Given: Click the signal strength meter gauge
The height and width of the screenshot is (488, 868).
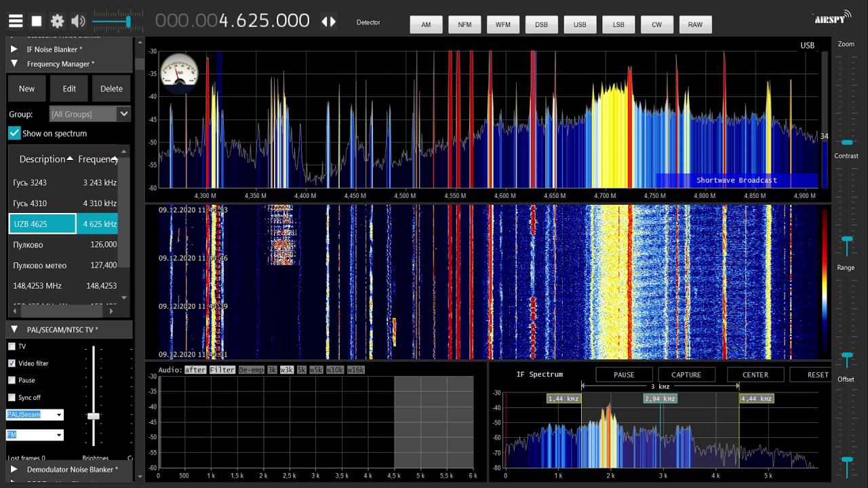Looking at the screenshot, I should coord(180,73).
